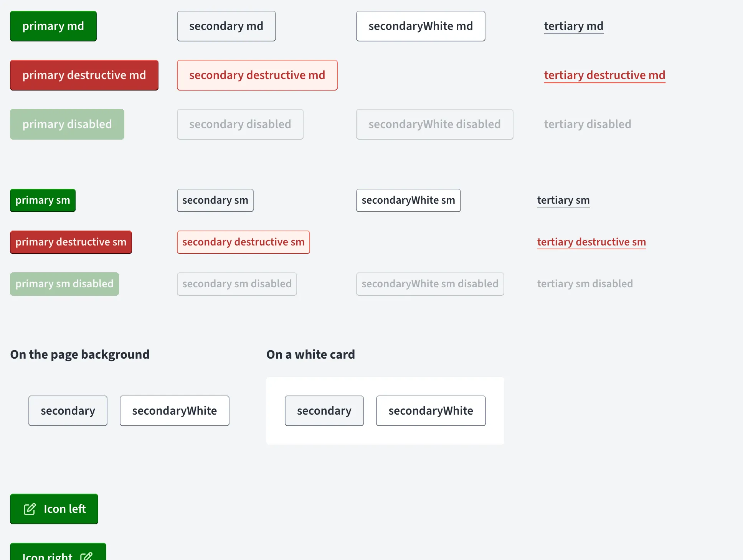Open the tertiary md link
743x560 pixels.
tap(574, 26)
